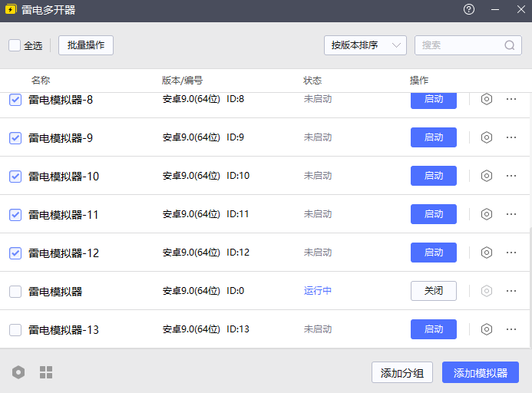
Task: Check the 雷电模拟器-13 checkbox
Action: coord(15,330)
